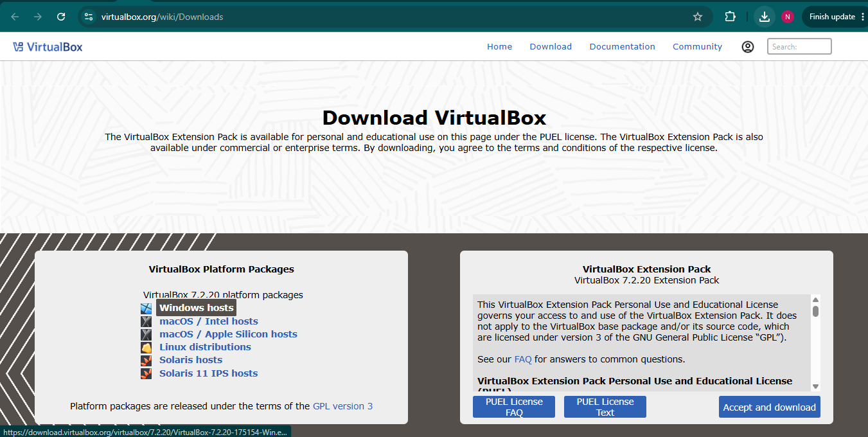The width and height of the screenshot is (868, 437).
Task: Click the VirtualBox Platform Packages title
Action: [222, 269]
